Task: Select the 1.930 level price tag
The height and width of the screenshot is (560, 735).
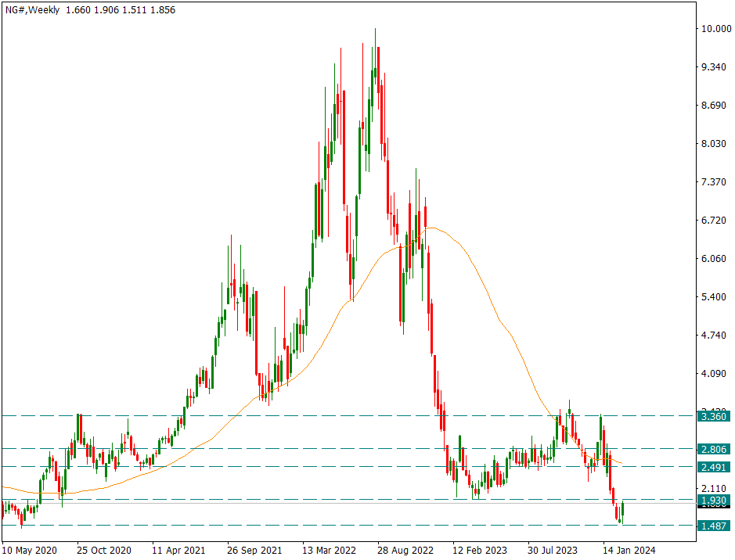Action: click(713, 501)
